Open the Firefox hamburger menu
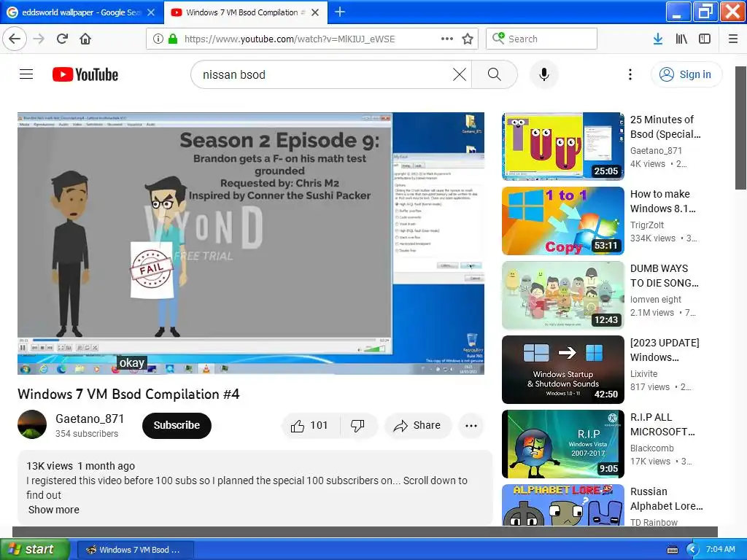747x560 pixels. coord(732,39)
